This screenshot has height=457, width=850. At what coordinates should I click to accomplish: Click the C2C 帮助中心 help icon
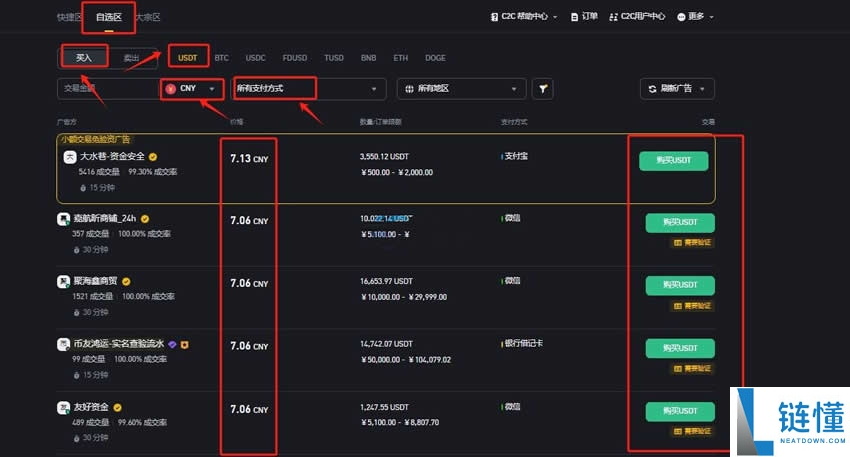(494, 17)
